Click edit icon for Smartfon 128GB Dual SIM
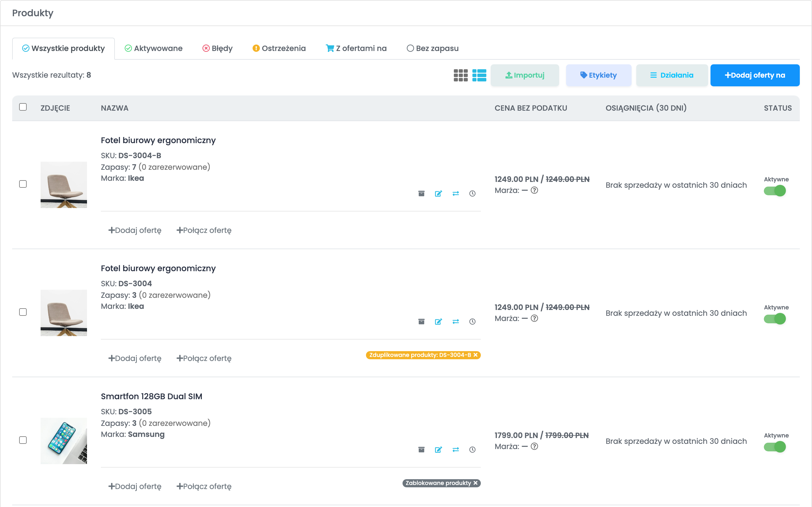Screen dimensions: 812x507 coord(438,450)
